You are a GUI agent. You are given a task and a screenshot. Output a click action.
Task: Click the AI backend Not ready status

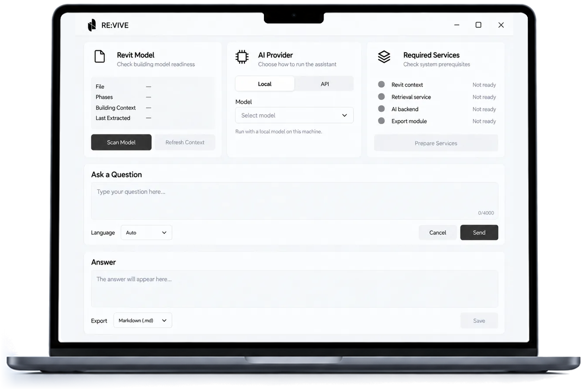[x=484, y=109]
